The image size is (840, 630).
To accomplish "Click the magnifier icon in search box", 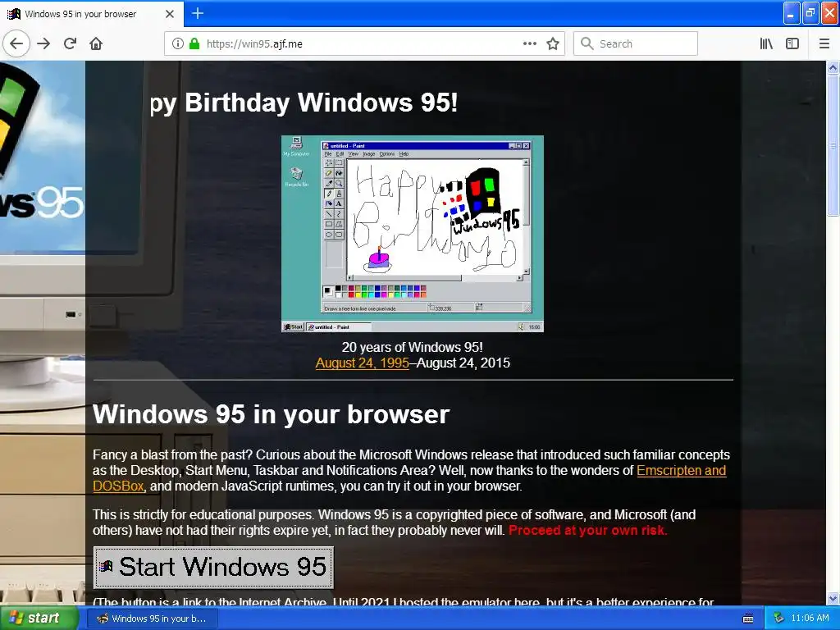I will coord(587,43).
